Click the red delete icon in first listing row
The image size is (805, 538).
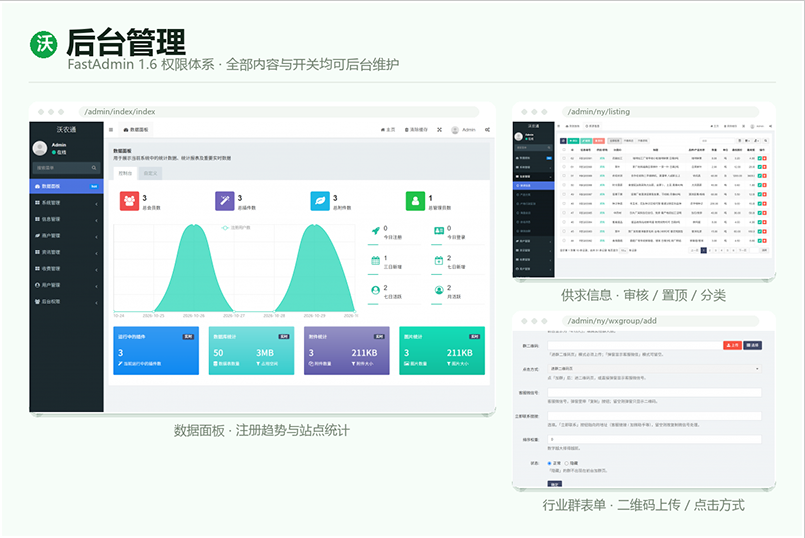pos(765,158)
